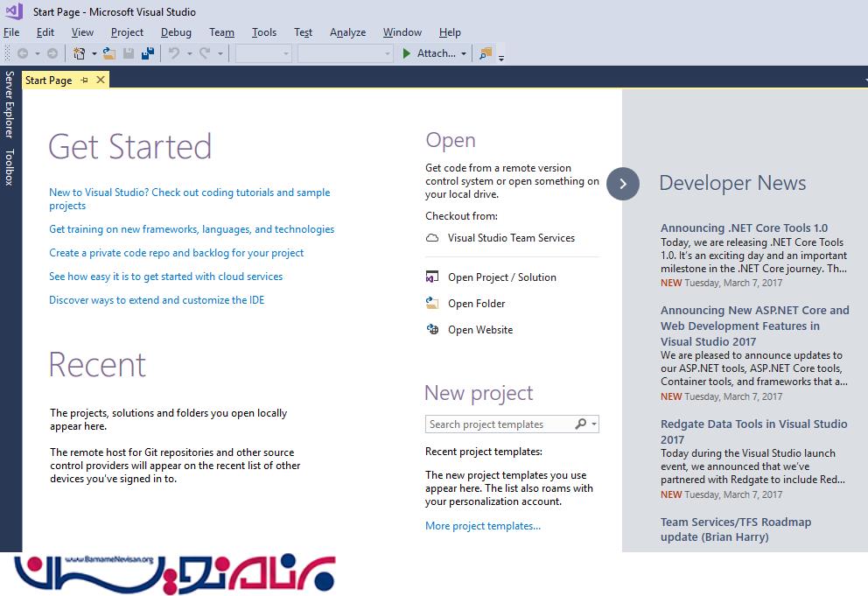Expand the Attach button dropdown arrow

pyautogui.click(x=464, y=53)
